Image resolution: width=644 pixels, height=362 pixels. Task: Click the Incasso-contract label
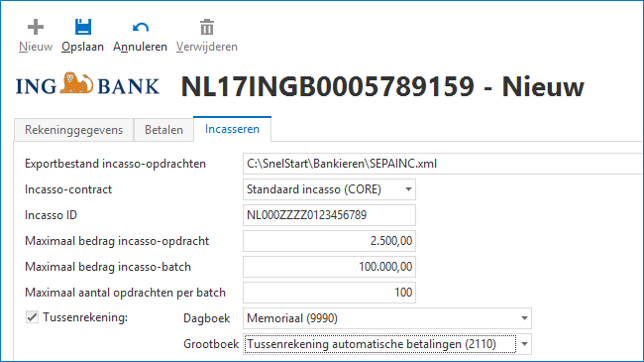point(68,189)
